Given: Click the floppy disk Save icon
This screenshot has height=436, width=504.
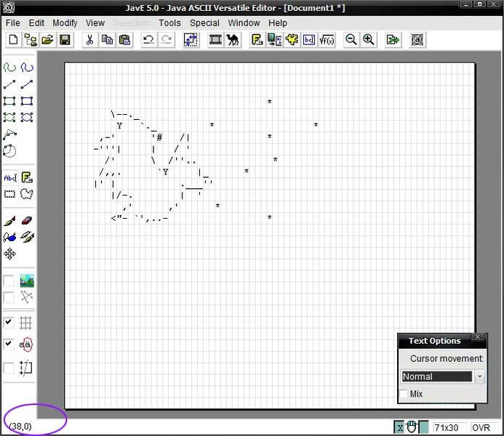Looking at the screenshot, I should pyautogui.click(x=65, y=40).
